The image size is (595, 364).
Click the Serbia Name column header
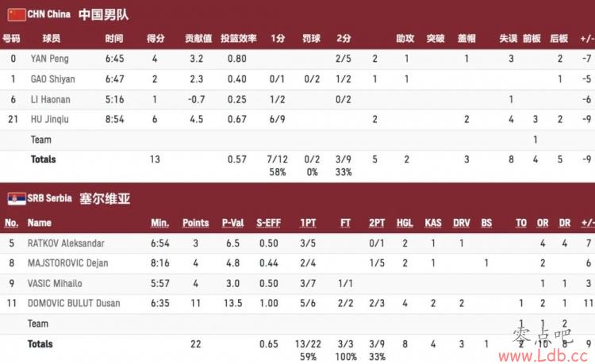coord(40,223)
